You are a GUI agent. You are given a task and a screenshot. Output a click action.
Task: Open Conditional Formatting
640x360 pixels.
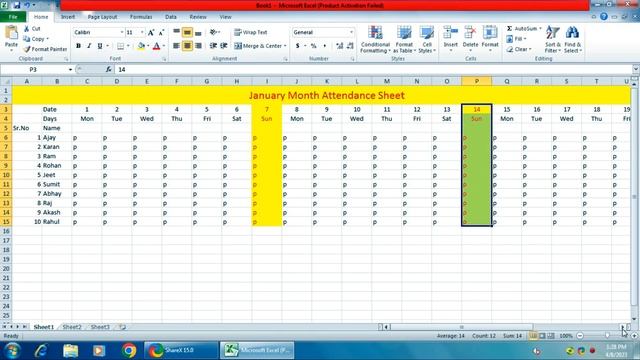pyautogui.click(x=375, y=39)
